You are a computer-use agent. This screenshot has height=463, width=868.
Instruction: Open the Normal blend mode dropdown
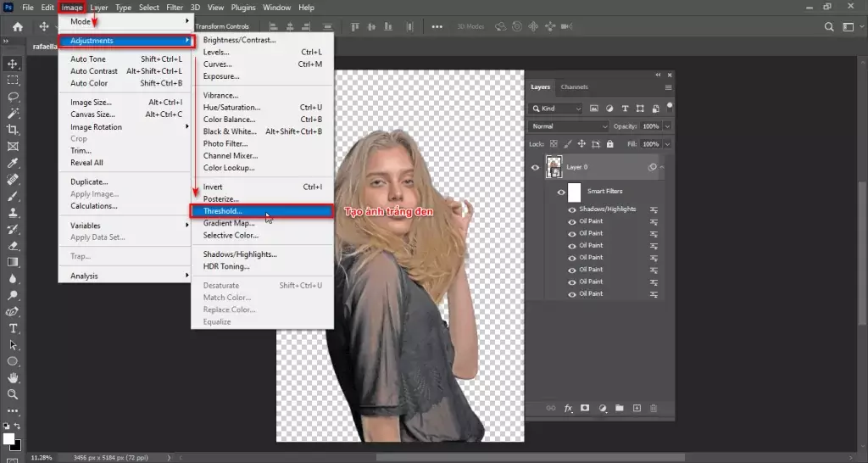(x=568, y=126)
